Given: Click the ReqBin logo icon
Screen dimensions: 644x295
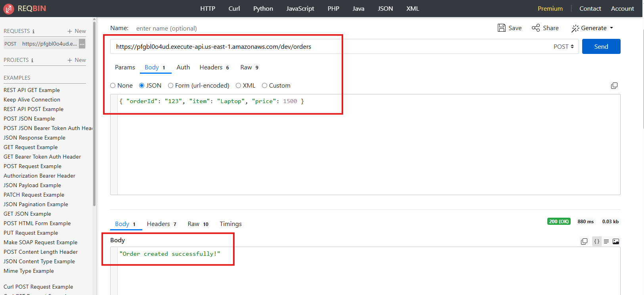Looking at the screenshot, I should (9, 9).
